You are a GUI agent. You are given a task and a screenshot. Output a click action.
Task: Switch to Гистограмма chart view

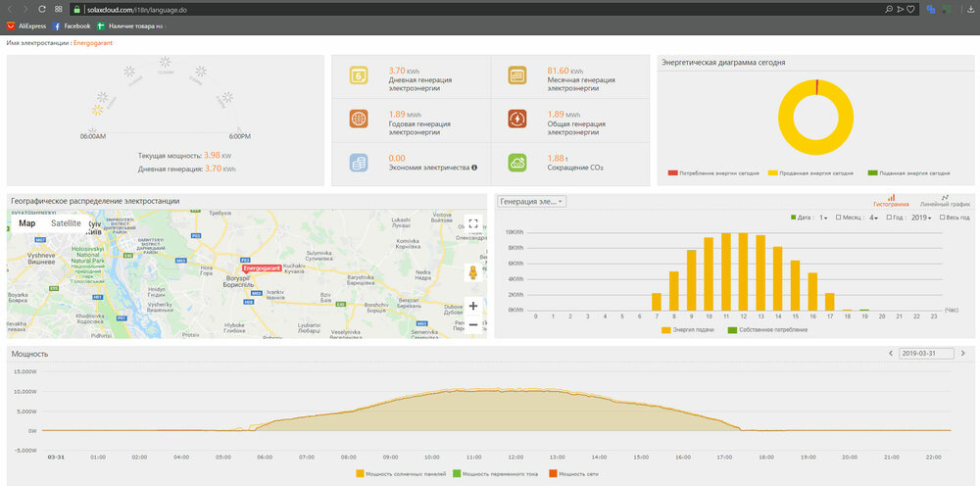pyautogui.click(x=891, y=201)
